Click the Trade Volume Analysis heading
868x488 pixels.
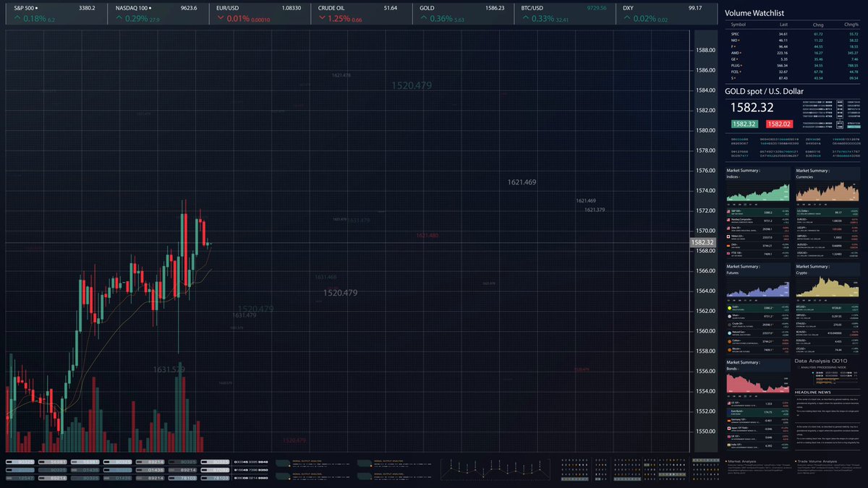click(x=817, y=460)
